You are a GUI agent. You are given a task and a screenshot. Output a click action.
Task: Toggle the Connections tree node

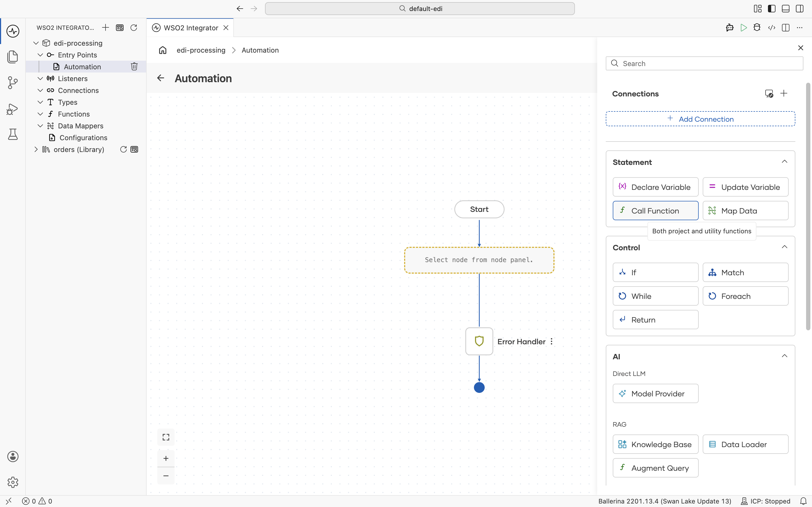40,90
